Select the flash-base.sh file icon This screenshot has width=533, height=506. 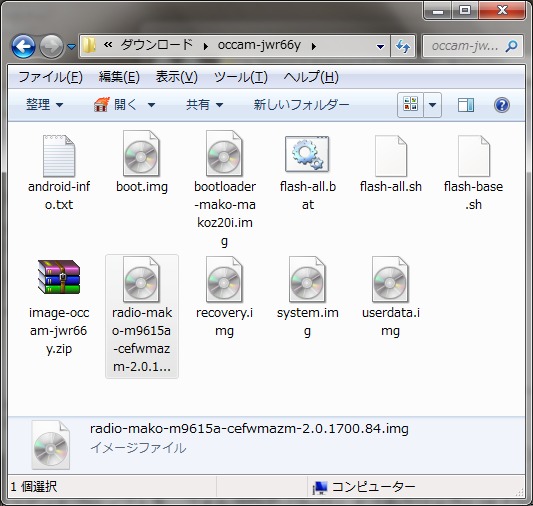[474, 156]
